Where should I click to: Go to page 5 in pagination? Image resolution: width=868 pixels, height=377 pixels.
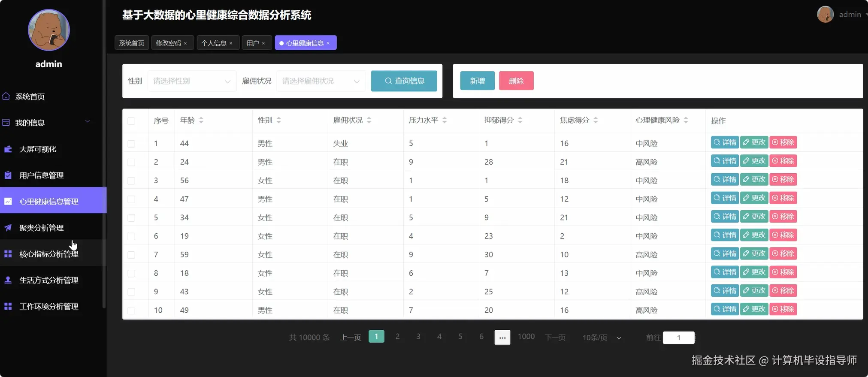coord(460,337)
